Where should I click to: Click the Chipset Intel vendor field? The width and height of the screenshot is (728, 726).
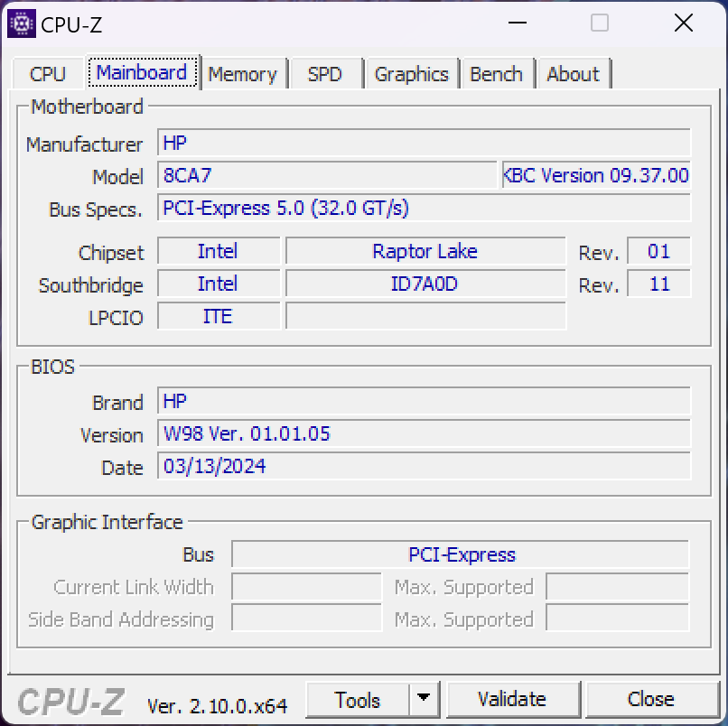(219, 251)
